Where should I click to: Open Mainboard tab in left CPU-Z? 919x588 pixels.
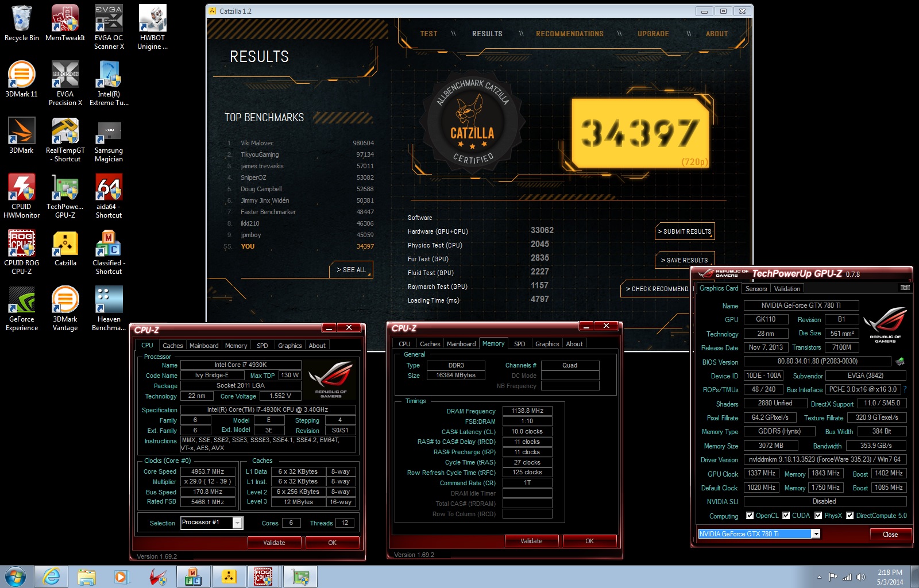click(x=204, y=346)
